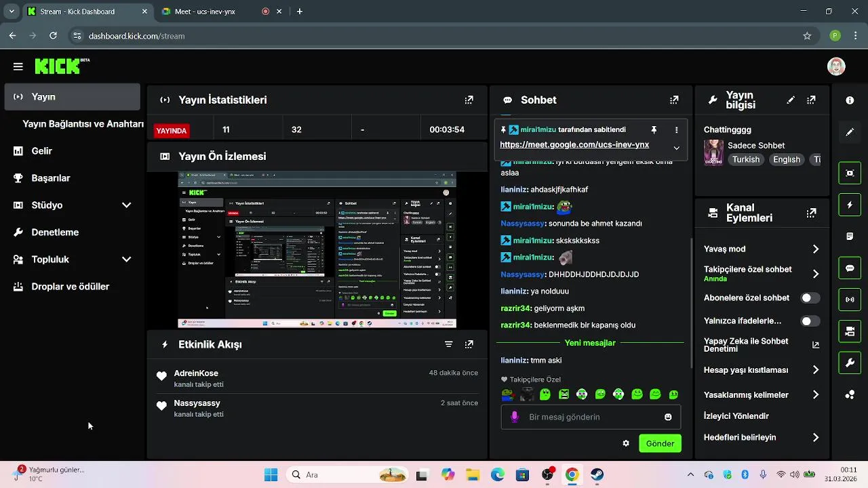Image resolution: width=868 pixels, height=488 pixels.
Task: Expand the pinned message chevron
Action: point(676,148)
